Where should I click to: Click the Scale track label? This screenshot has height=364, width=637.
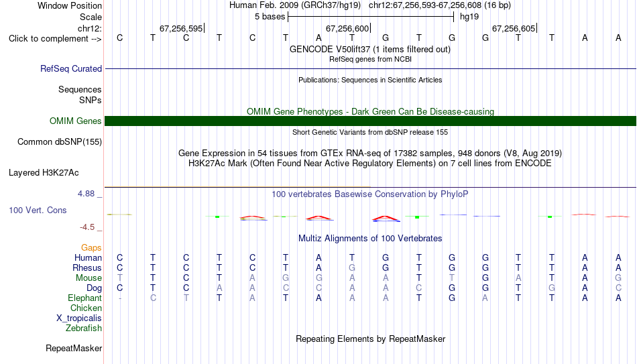(91, 17)
